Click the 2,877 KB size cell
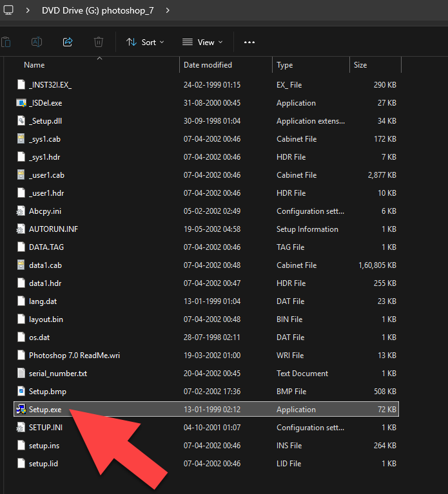 tap(382, 175)
